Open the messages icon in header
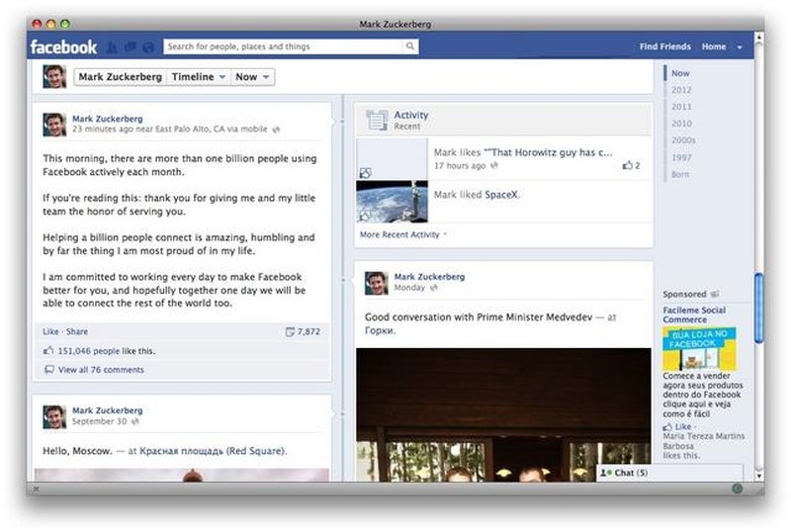Viewport: 791px width, 532px height. (x=130, y=46)
